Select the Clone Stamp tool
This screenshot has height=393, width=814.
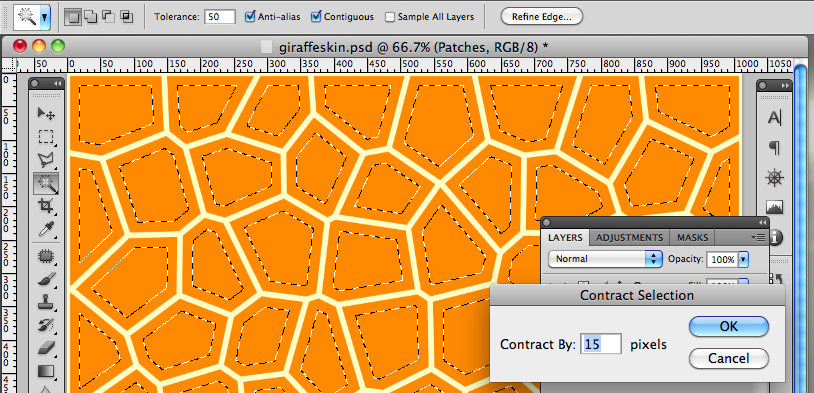47,302
